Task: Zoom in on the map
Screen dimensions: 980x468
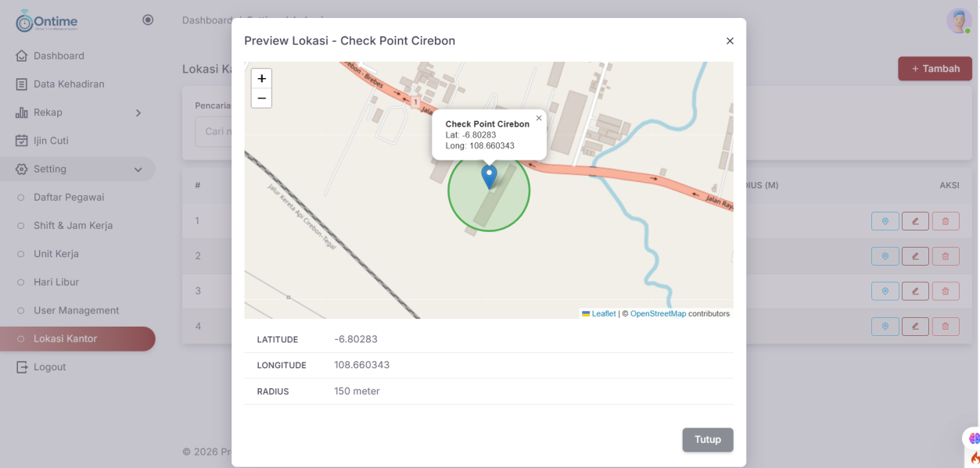Action: [x=261, y=78]
